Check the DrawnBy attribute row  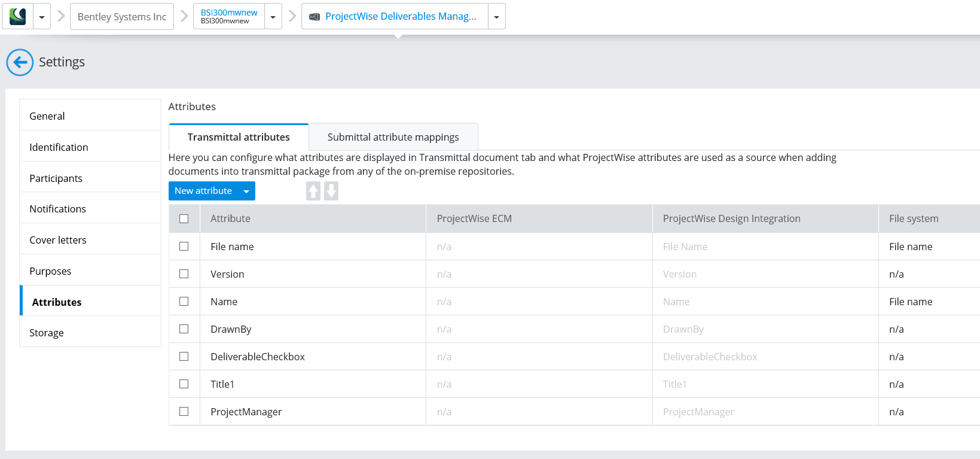point(184,329)
